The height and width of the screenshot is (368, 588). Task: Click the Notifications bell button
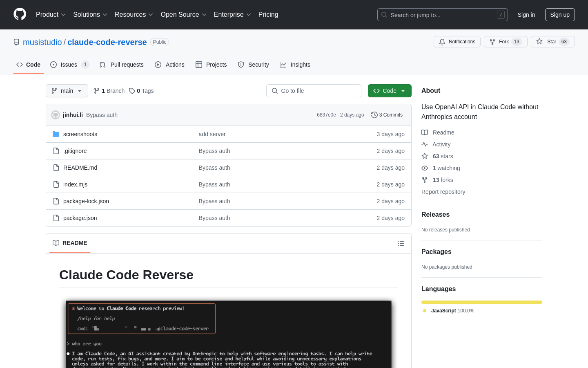[x=457, y=42]
